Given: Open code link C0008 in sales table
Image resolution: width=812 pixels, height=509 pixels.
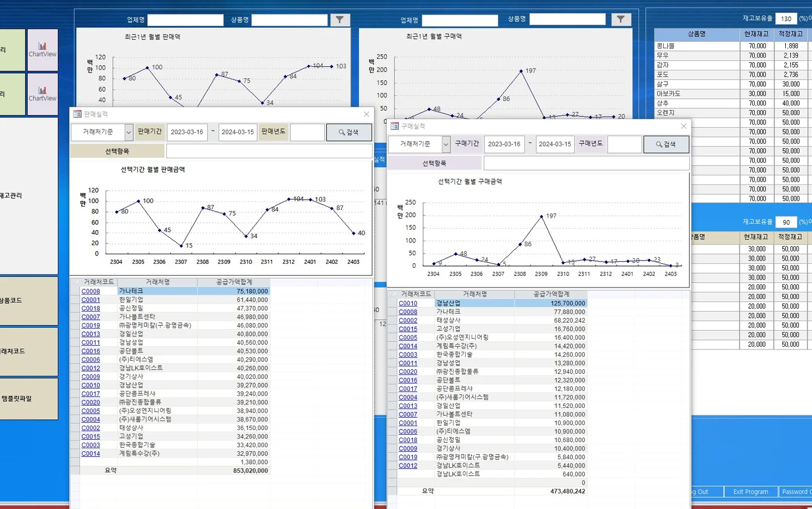Looking at the screenshot, I should point(90,291).
